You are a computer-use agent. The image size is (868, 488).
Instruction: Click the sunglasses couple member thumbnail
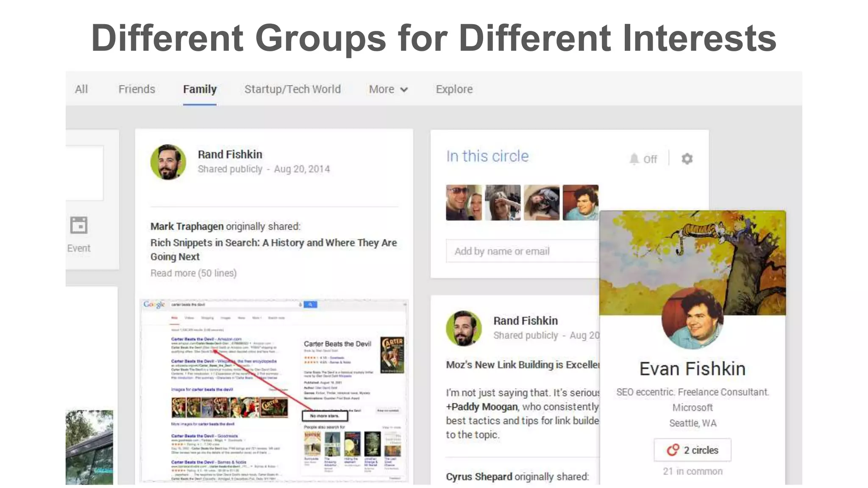464,202
